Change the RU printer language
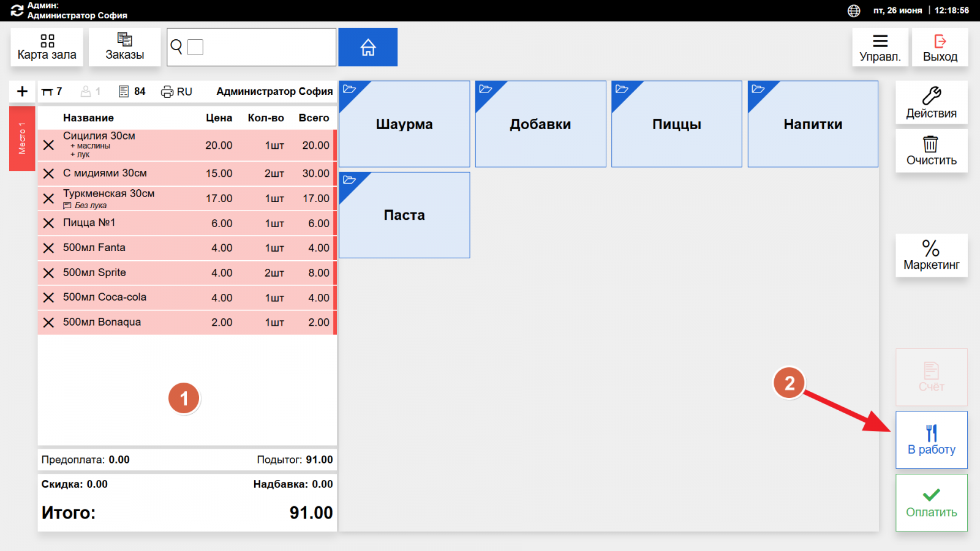Screen dimensions: 980x551 coord(176,91)
